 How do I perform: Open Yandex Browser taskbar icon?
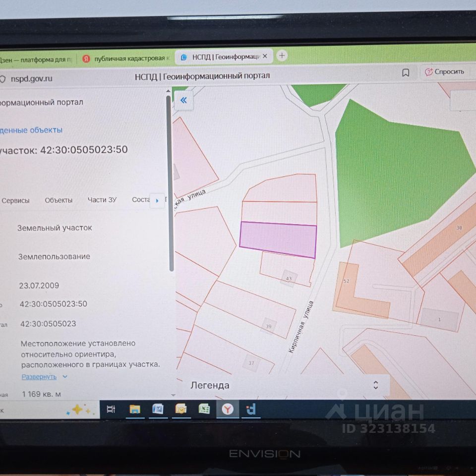pos(228,409)
